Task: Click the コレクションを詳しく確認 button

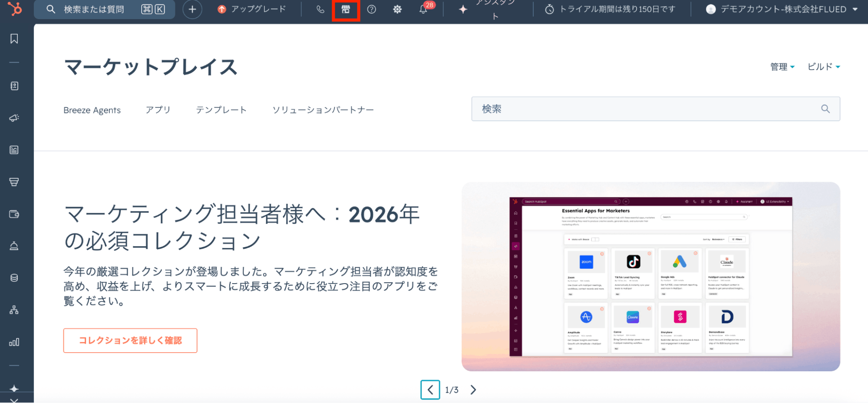Action: point(130,340)
